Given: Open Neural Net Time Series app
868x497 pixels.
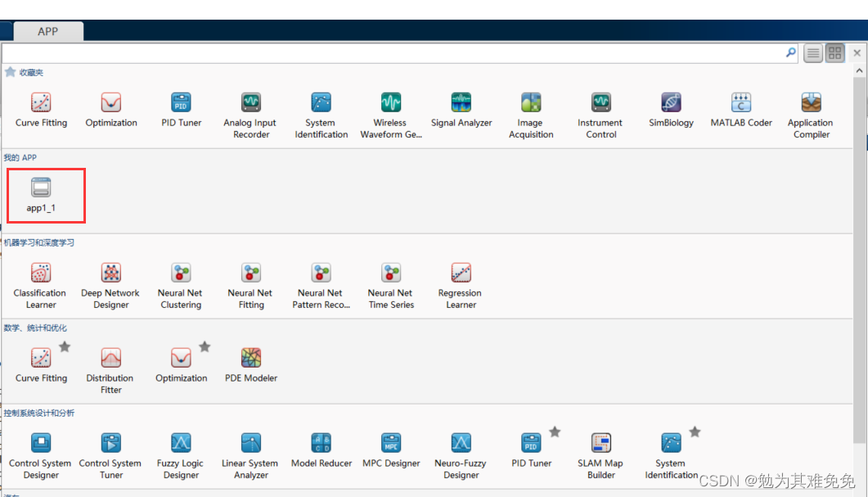Looking at the screenshot, I should pyautogui.click(x=391, y=286).
